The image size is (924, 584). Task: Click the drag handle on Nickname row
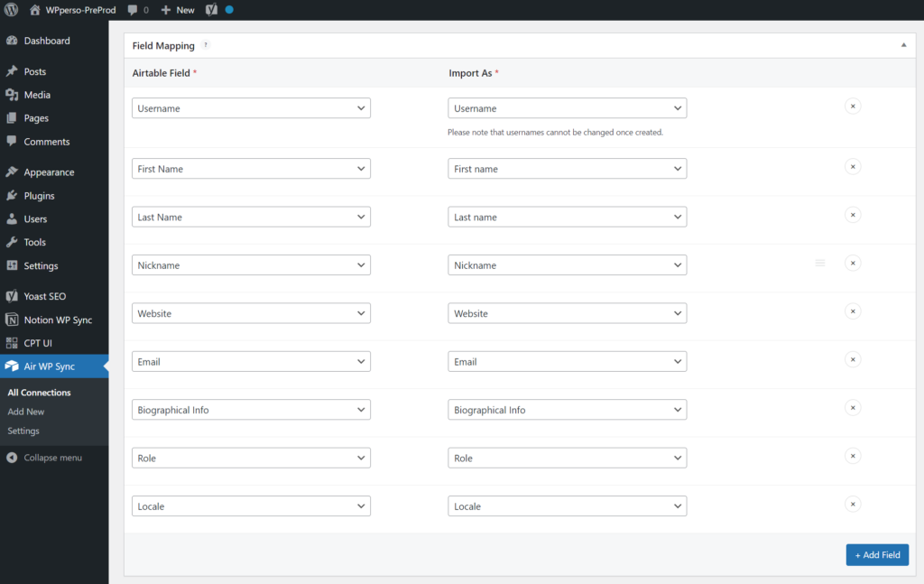point(819,263)
